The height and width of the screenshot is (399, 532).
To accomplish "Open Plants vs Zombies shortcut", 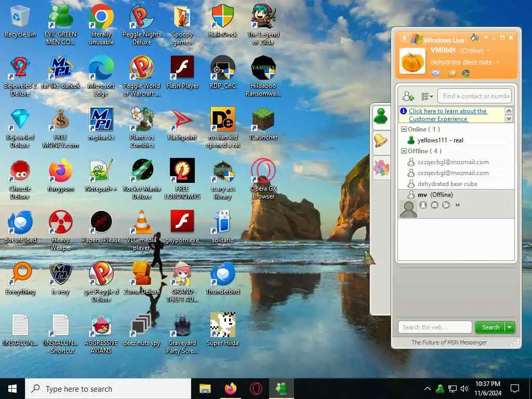I will (142, 128).
